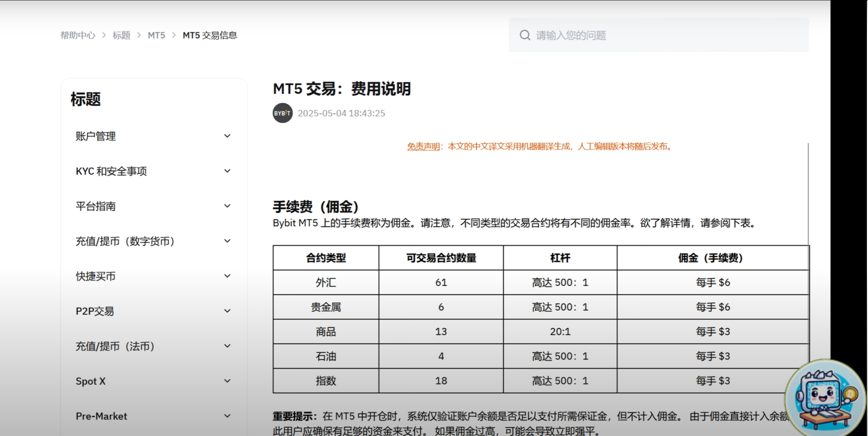Select 外汇 table cell
The height and width of the screenshot is (436, 868).
(x=326, y=282)
